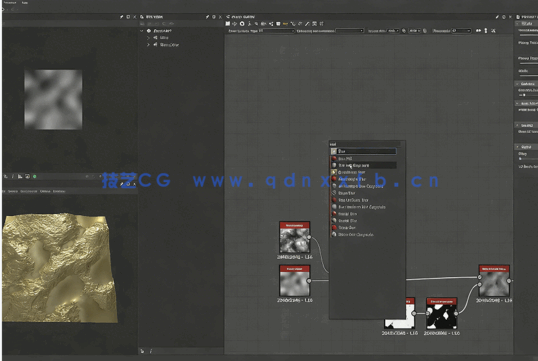
Task: Choose Slope Blur Grayscale, last menu entry
Action: click(364, 234)
